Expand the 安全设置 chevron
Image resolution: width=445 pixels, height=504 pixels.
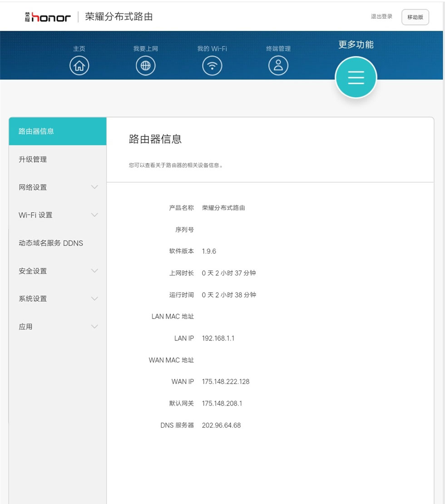coord(94,271)
